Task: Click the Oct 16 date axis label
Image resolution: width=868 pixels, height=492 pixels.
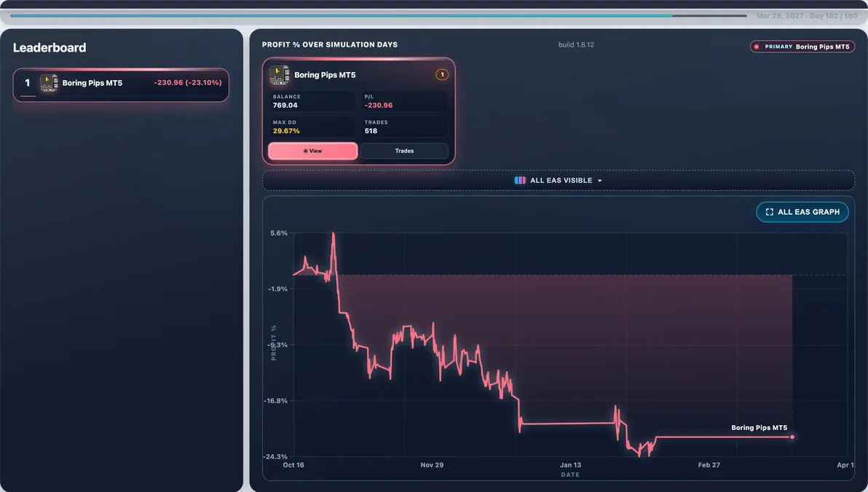Action: pyautogui.click(x=293, y=465)
